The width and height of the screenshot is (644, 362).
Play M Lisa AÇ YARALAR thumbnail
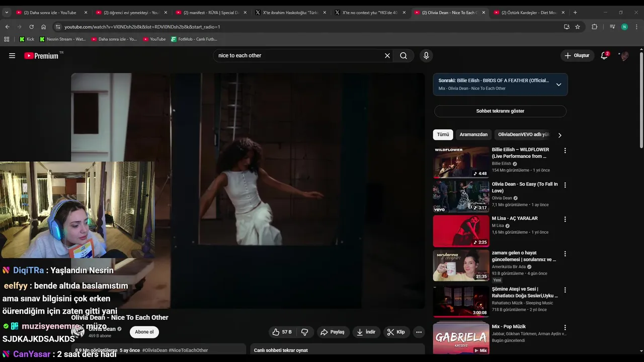coord(461,231)
